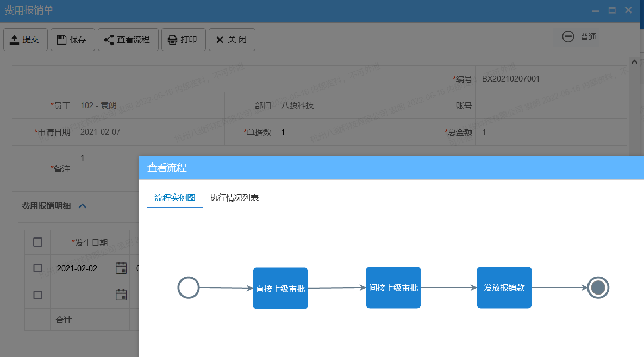Switch to the 执行情况列表 tab

233,197
